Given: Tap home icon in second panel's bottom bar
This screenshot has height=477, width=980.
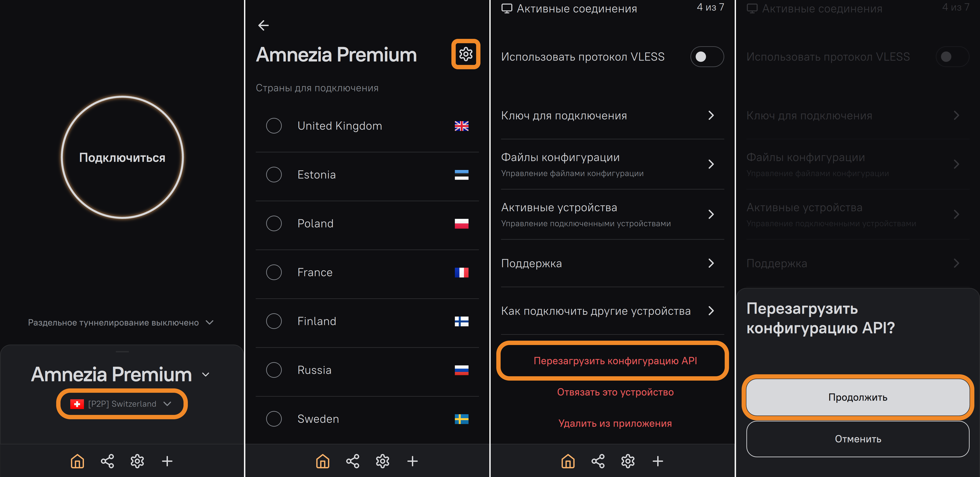Looking at the screenshot, I should click(322, 461).
